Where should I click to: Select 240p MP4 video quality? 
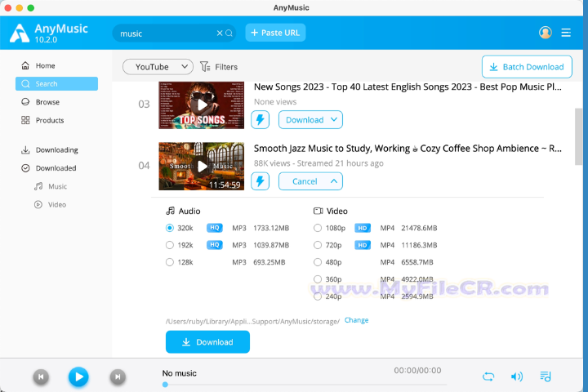[x=318, y=296]
